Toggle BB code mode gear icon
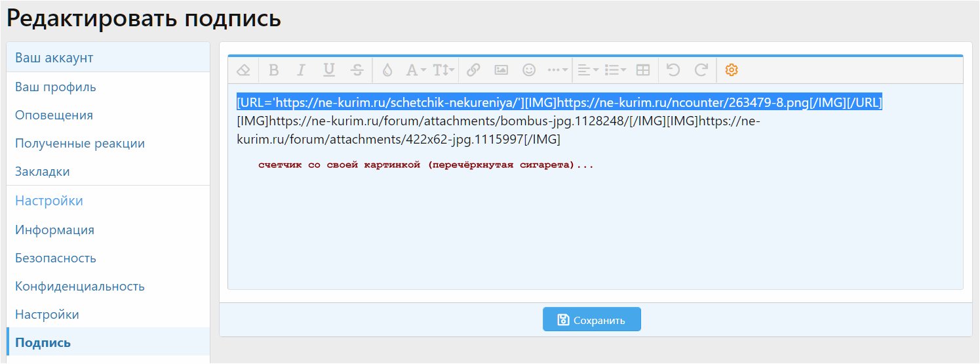This screenshot has width=980, height=364. [732, 70]
